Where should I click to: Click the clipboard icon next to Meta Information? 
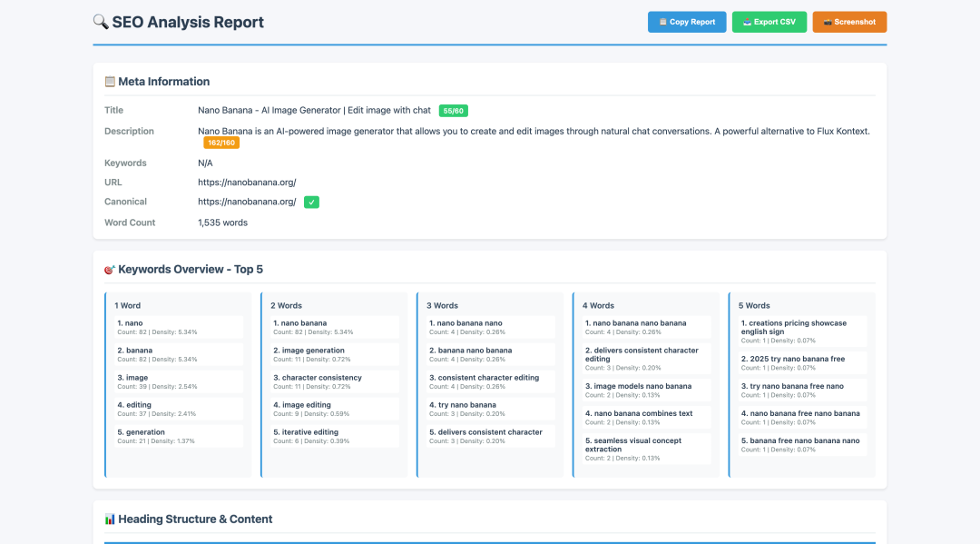[110, 82]
